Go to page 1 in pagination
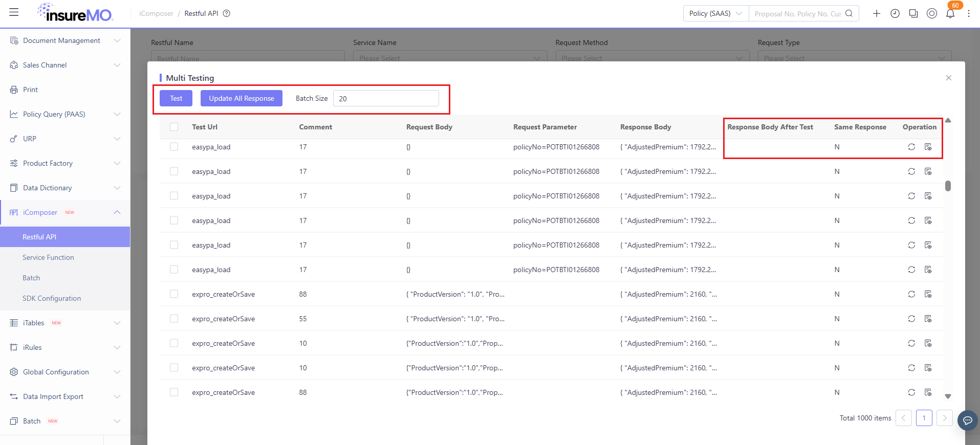 click(924, 418)
